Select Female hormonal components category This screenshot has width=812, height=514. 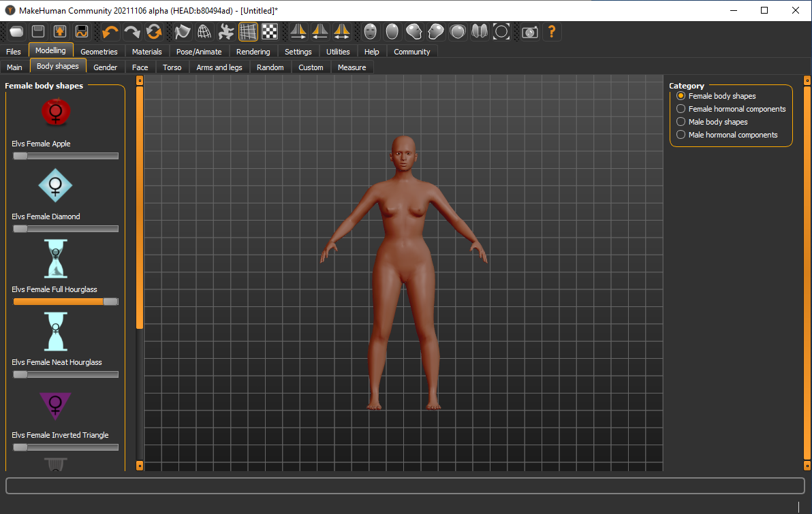coord(681,109)
